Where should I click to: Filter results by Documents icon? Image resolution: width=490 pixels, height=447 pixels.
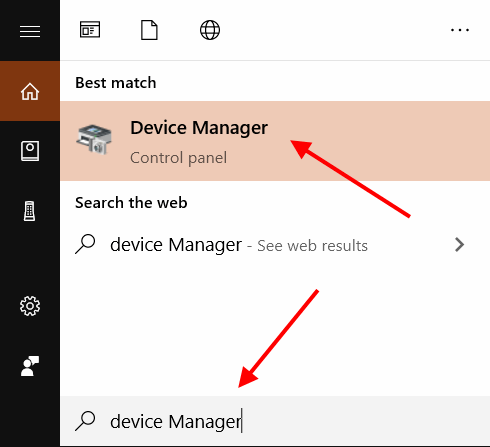[x=149, y=30]
